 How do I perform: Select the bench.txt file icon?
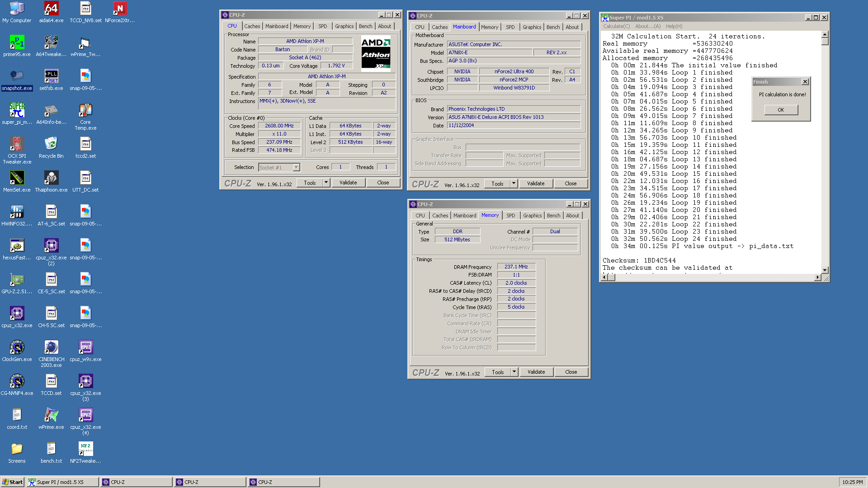tap(51, 453)
